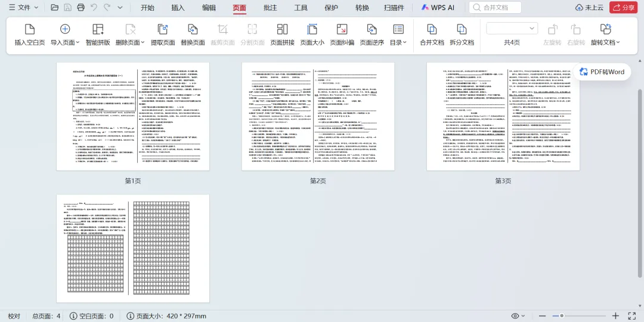Switch to the 开始 tab
The width and height of the screenshot is (644, 322).
147,7
